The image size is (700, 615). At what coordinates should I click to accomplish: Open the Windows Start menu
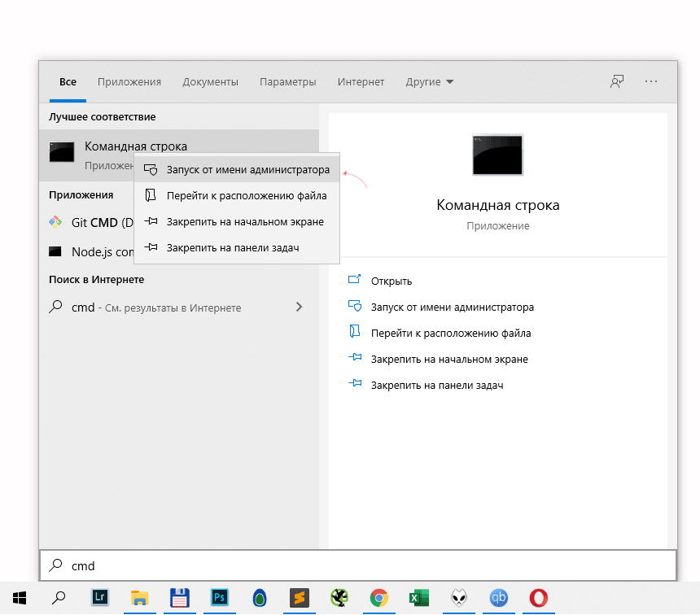pos(20,598)
